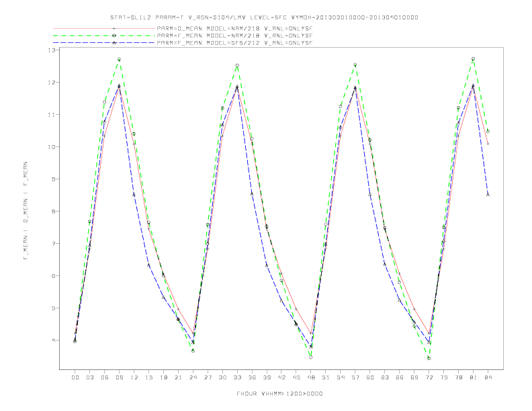This screenshot has height=411, width=532.
Task: Click the green circle peak marker at hour 09
Action: [119, 59]
